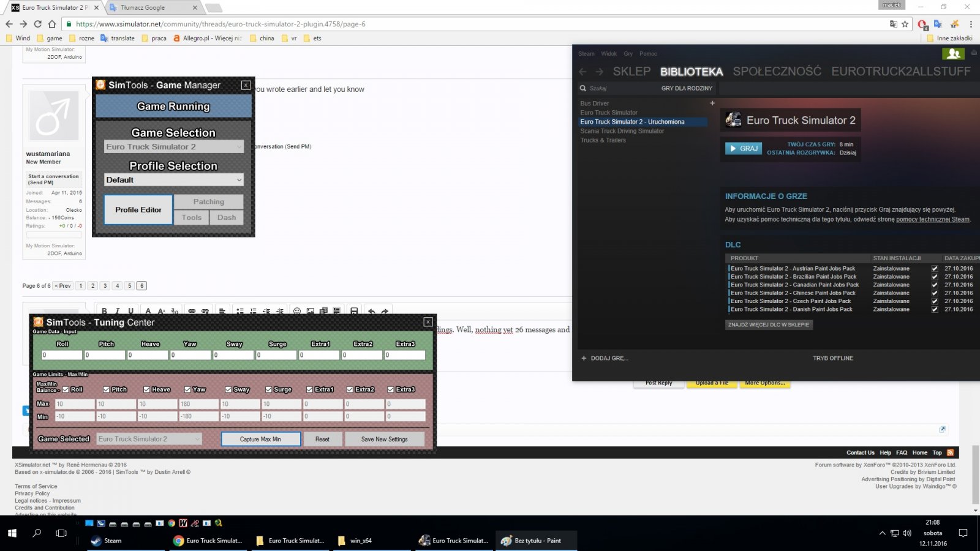
Task: Toggle the Roll checkbox in Tuning Center
Action: point(66,389)
